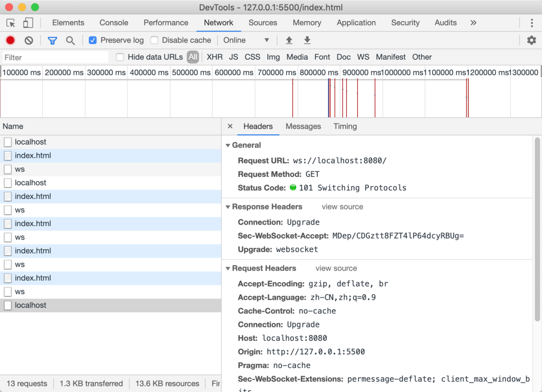Filter requests by JS

pos(233,57)
